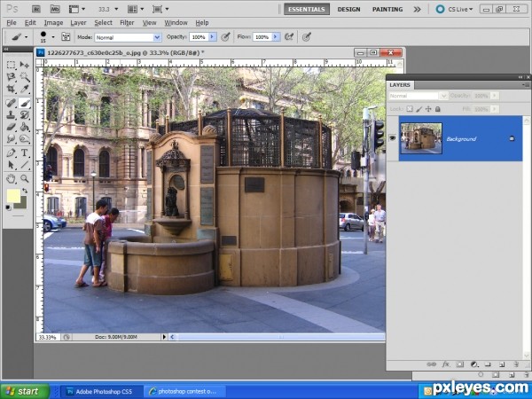
Task: Enable airbrush mode button
Action: click(289, 36)
